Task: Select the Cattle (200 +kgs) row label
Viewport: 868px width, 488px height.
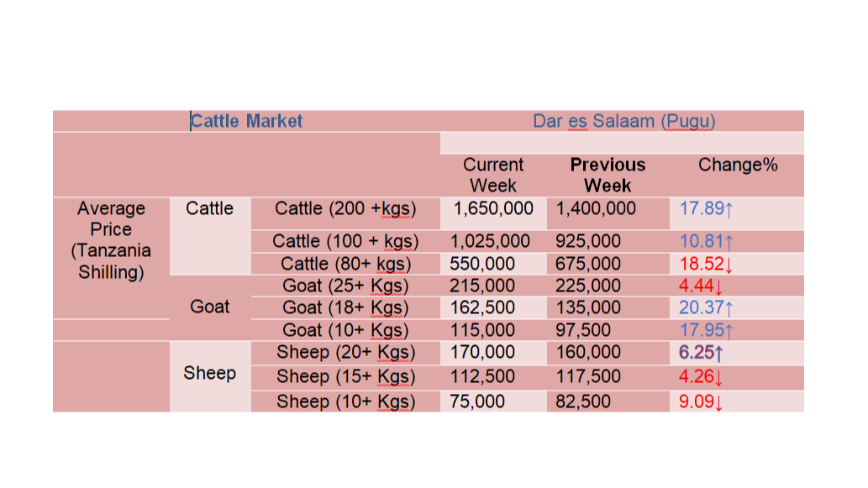Action: pyautogui.click(x=345, y=208)
